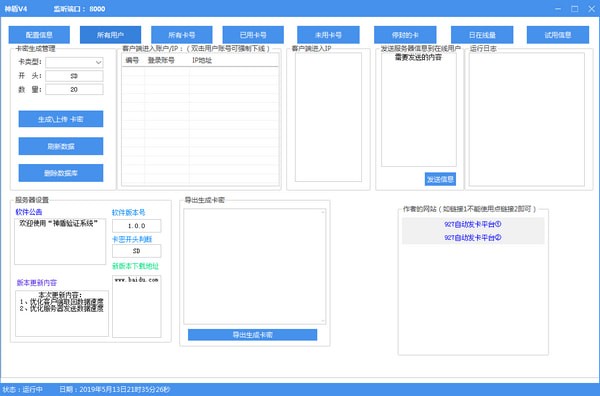Viewport: 600px width, 396px height.
Task: Click the 开头 prefix input field
Action: coord(74,76)
